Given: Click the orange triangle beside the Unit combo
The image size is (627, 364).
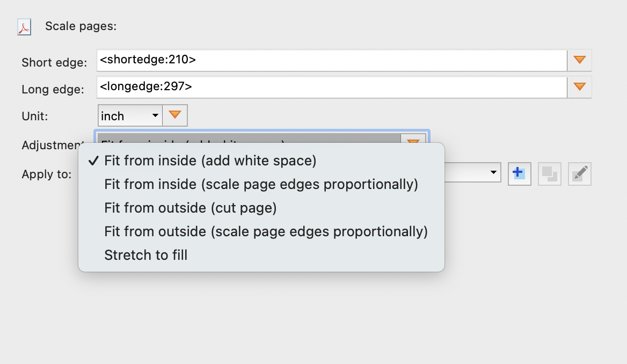Looking at the screenshot, I should 176,115.
